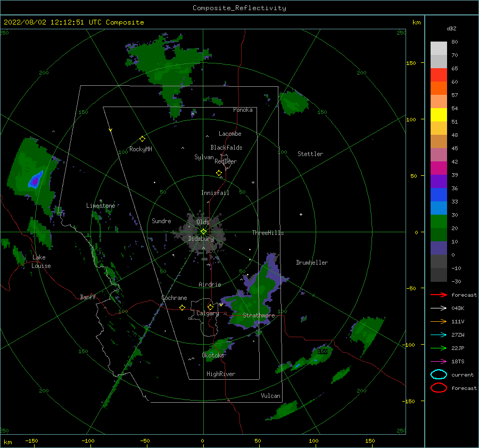Click the HighRiver city label
Image resolution: width=479 pixels, height=448 pixels.
tap(221, 374)
